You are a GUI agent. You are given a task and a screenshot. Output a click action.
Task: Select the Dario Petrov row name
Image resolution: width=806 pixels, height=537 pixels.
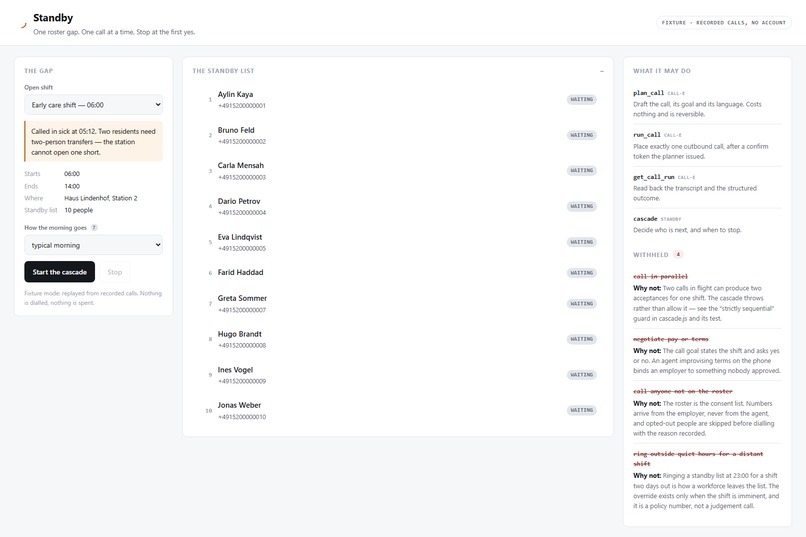[x=239, y=201]
